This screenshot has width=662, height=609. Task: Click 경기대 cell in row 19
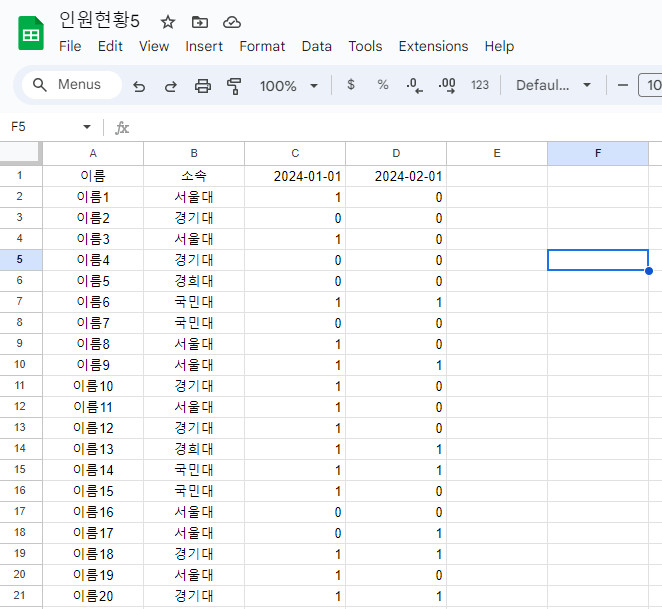pos(194,554)
